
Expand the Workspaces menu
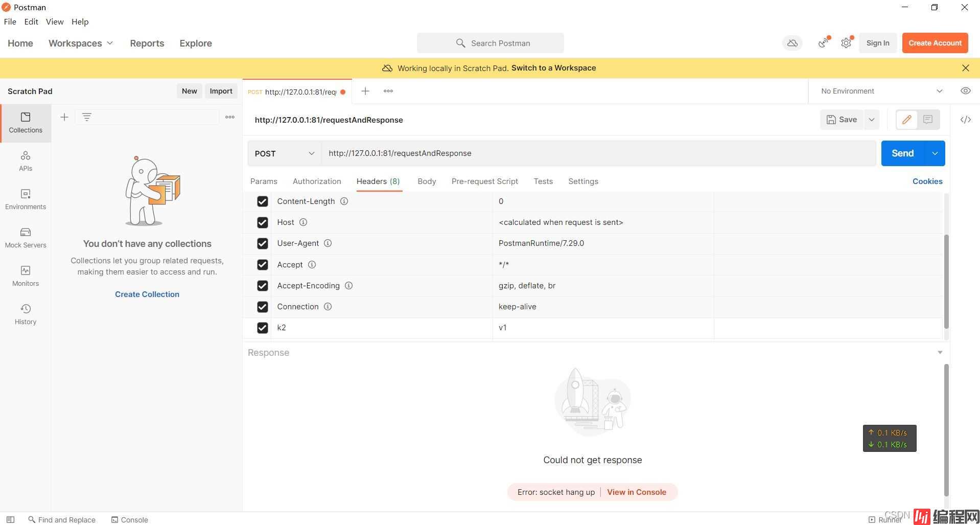pos(81,43)
